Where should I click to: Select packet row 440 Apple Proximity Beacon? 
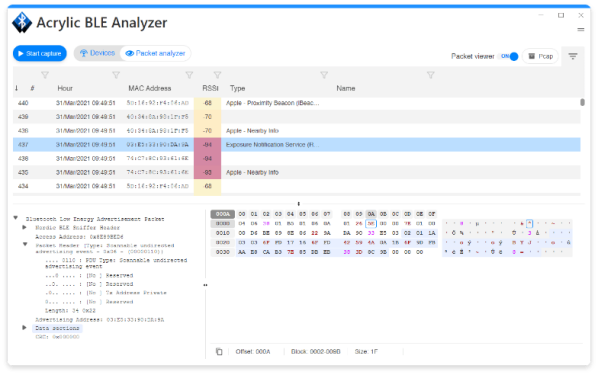(x=296, y=103)
